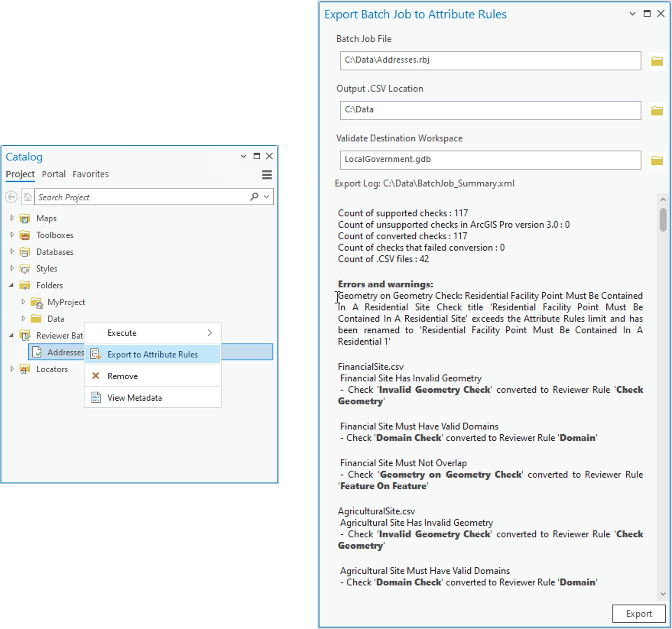Click 'Count of .CSV files : 42' line
Viewport: 672px width, 629px height.
pyautogui.click(x=383, y=259)
